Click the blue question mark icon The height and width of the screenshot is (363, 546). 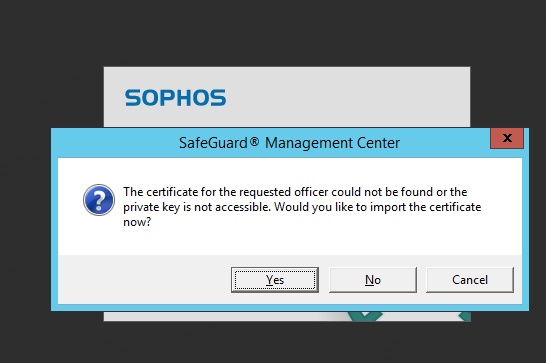(x=99, y=200)
